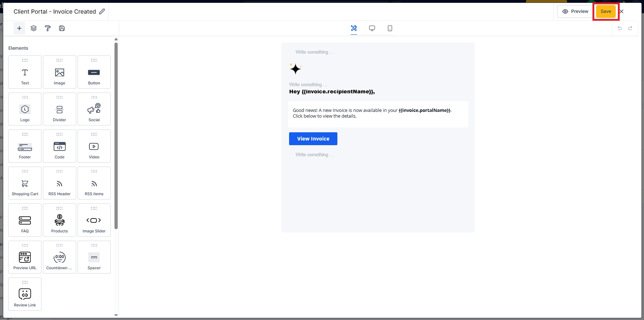
Task: Open the layers panel icon
Action: 34,28
